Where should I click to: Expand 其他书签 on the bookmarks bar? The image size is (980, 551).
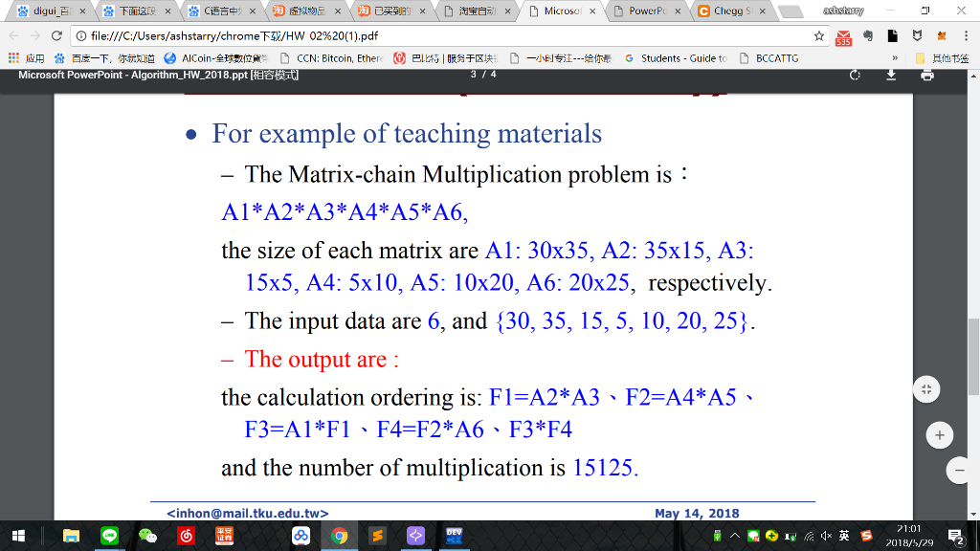pyautogui.click(x=950, y=56)
